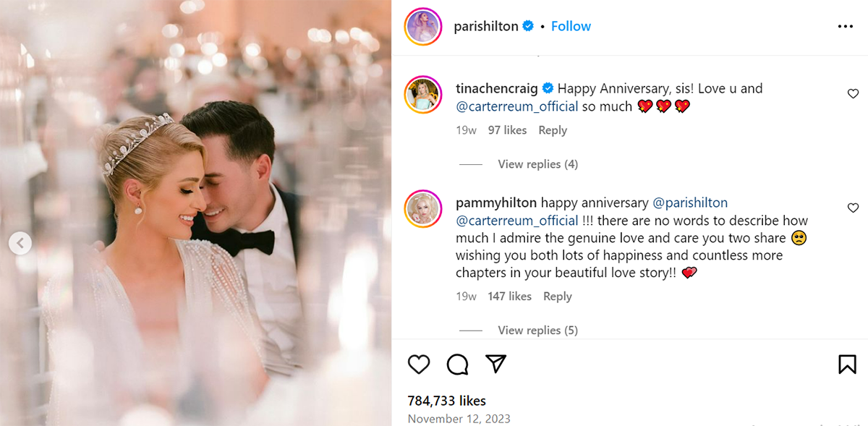Image resolution: width=868 pixels, height=426 pixels.
Task: View the 784,733 likes list
Action: [x=446, y=401]
